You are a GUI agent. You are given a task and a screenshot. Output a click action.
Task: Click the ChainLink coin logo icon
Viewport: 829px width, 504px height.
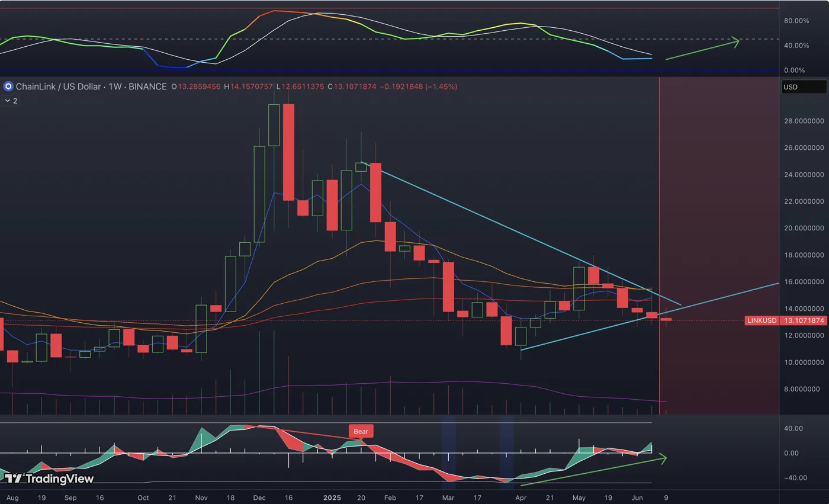[8, 86]
